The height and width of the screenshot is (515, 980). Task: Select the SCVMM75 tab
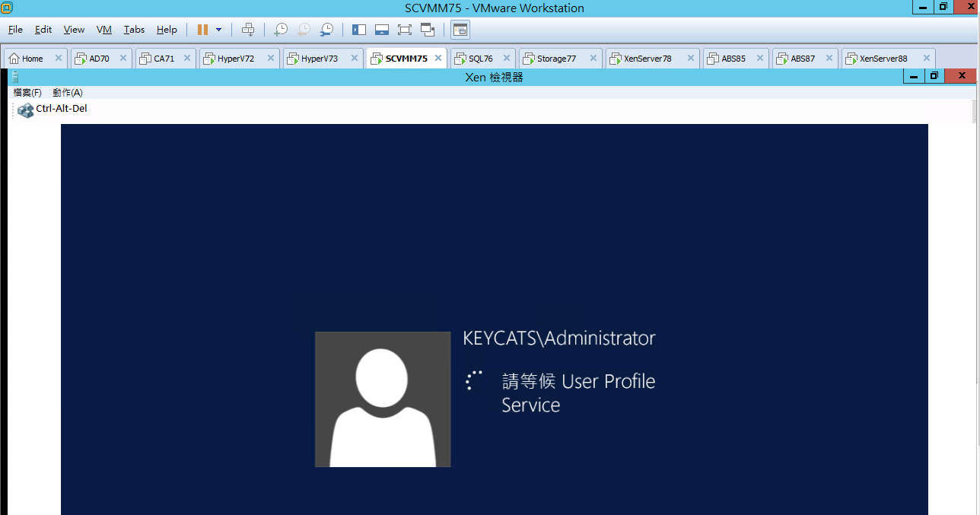coord(406,59)
